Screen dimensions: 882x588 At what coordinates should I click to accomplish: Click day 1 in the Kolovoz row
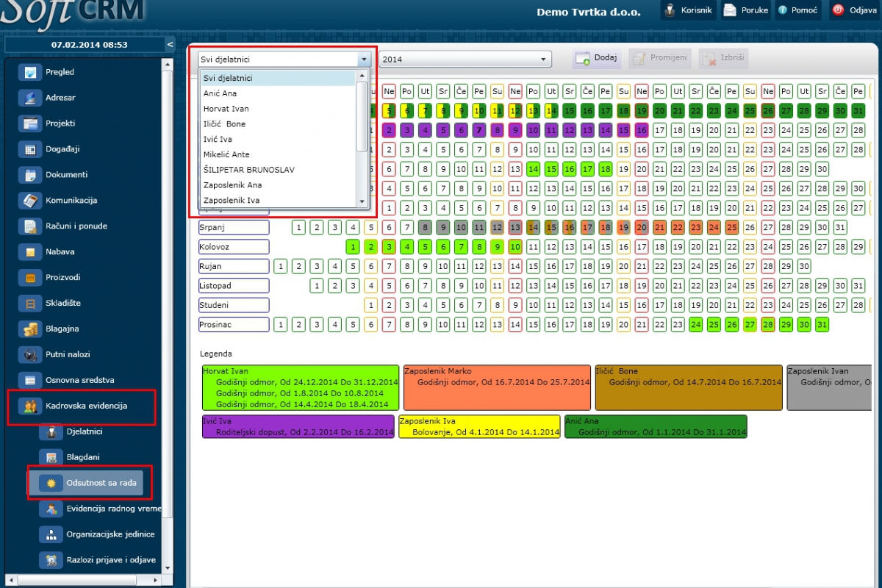[354, 247]
